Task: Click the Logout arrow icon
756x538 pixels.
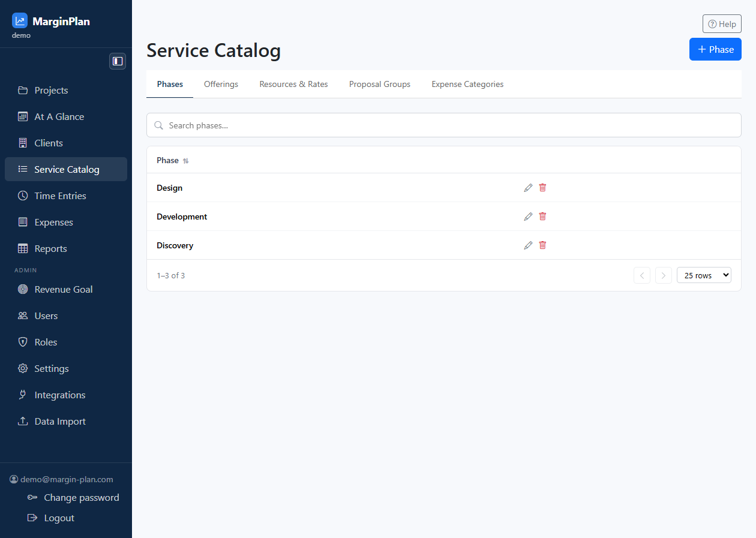Action: (x=32, y=518)
